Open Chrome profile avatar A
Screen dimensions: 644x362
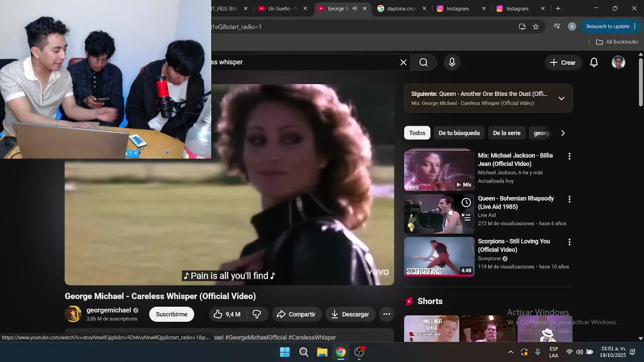[x=572, y=27]
